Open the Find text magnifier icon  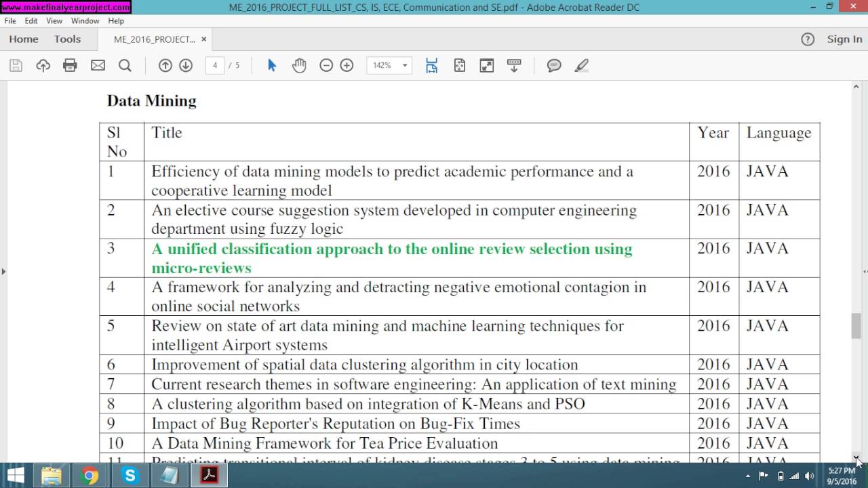point(125,66)
